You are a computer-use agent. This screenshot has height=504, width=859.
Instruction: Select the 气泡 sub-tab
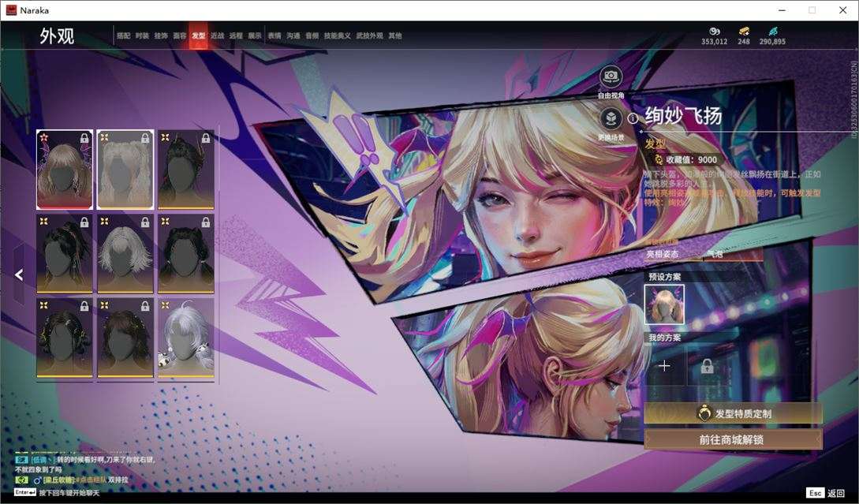(x=715, y=254)
